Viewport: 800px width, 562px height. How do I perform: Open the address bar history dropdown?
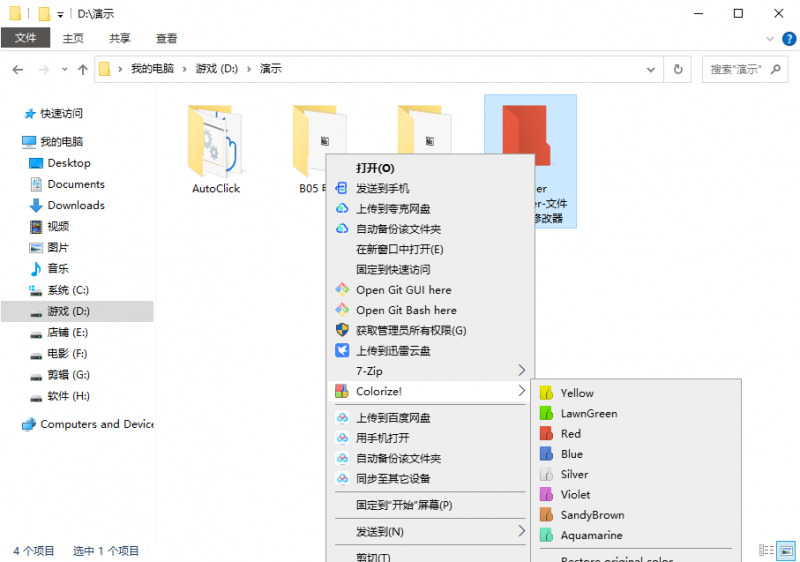coord(651,69)
